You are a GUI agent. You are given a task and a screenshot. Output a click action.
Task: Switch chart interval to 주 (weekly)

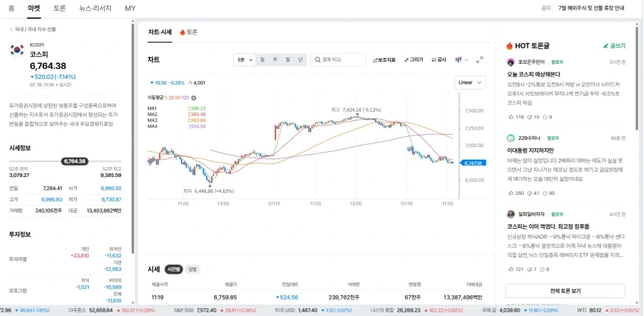pyautogui.click(x=275, y=59)
